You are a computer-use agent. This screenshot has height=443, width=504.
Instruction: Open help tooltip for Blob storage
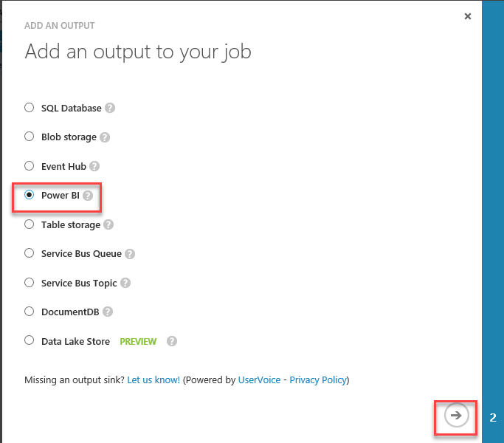click(x=105, y=137)
